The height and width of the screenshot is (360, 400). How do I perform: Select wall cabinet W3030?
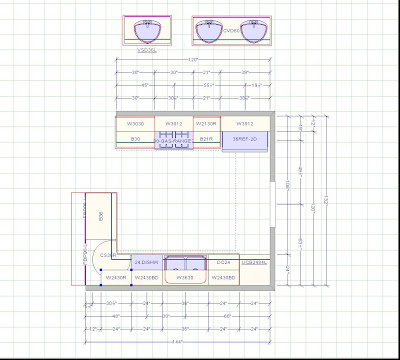click(x=135, y=124)
